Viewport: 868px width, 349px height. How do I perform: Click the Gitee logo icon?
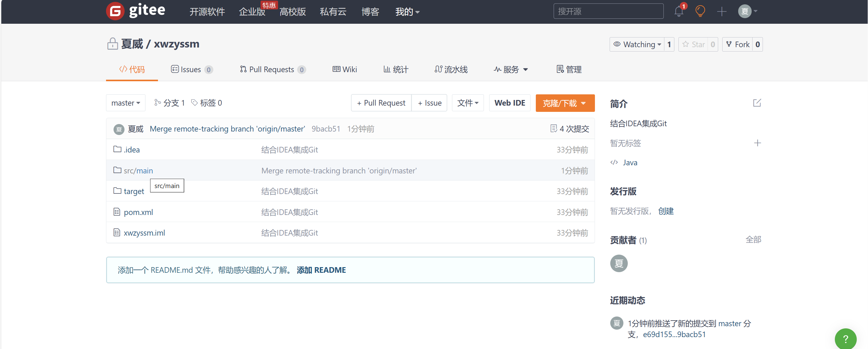(115, 11)
